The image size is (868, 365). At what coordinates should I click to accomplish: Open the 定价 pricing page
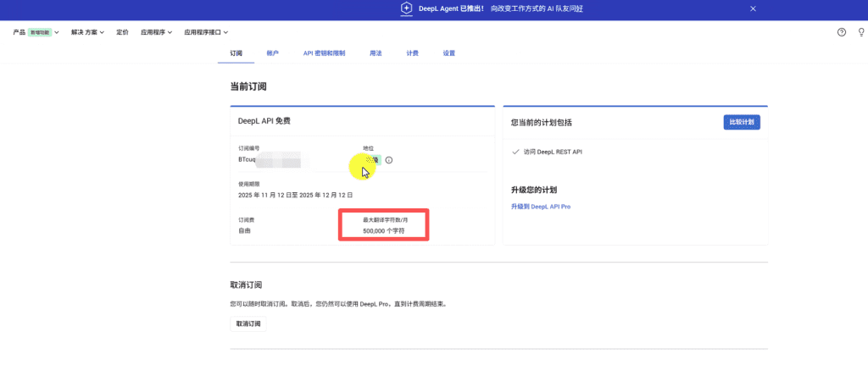coord(122,33)
